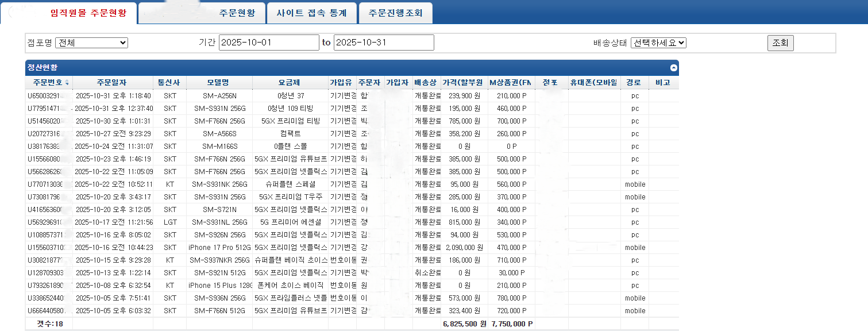Click the 취소완료 status cell

pos(427,273)
